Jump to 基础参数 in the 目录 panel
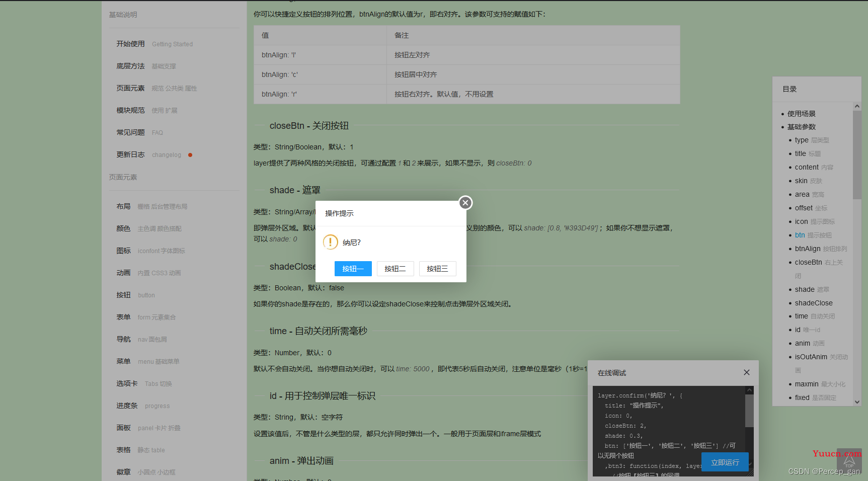 point(802,127)
